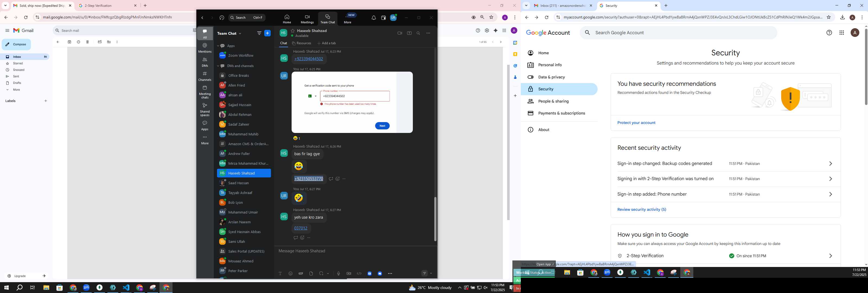Record audio message microphone icon
Screen dimensions: 868x293
pos(338,273)
